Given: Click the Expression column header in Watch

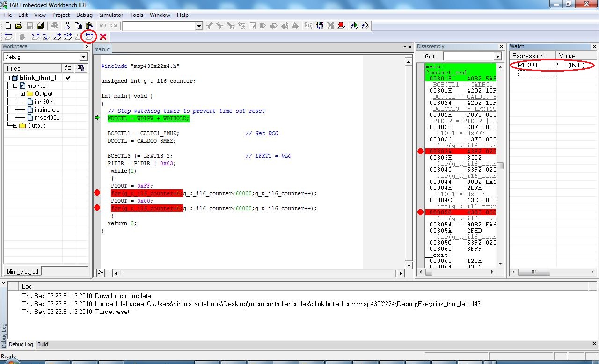Looking at the screenshot, I should point(532,55).
